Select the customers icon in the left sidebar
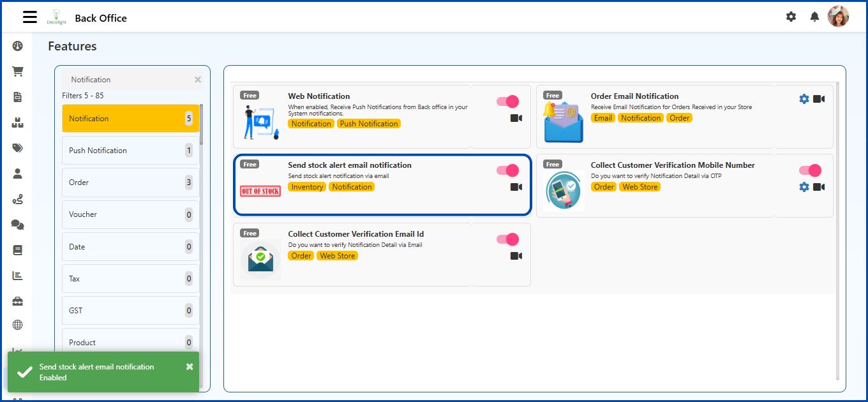Viewport: 868px width, 402px height. point(17,173)
